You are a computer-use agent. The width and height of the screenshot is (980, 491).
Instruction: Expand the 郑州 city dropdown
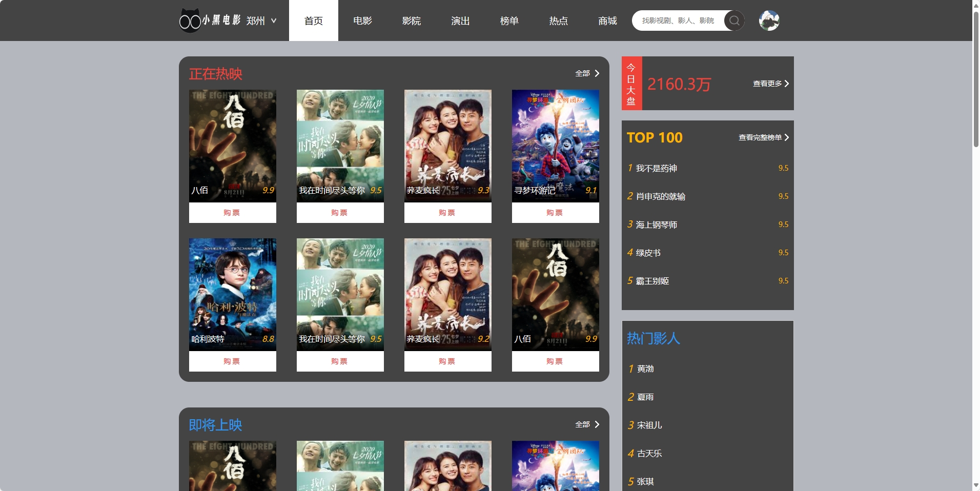[261, 21]
